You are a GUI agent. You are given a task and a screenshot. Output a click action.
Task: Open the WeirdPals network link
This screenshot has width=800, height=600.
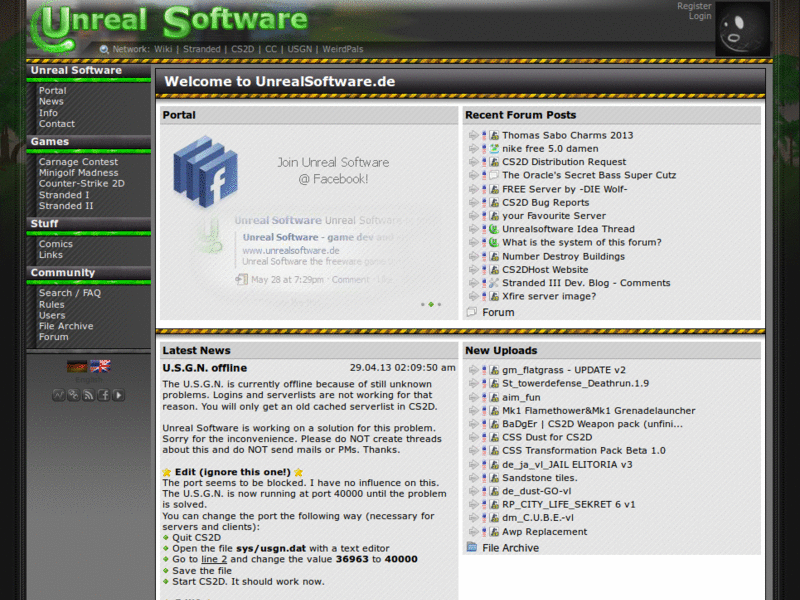tap(343, 49)
